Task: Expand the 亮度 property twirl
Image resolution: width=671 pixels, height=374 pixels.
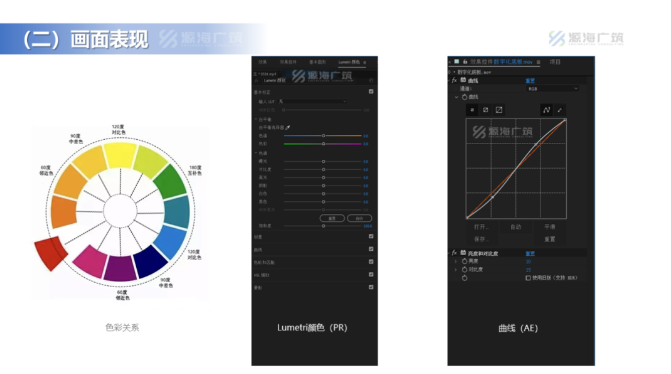Action: coord(456,261)
